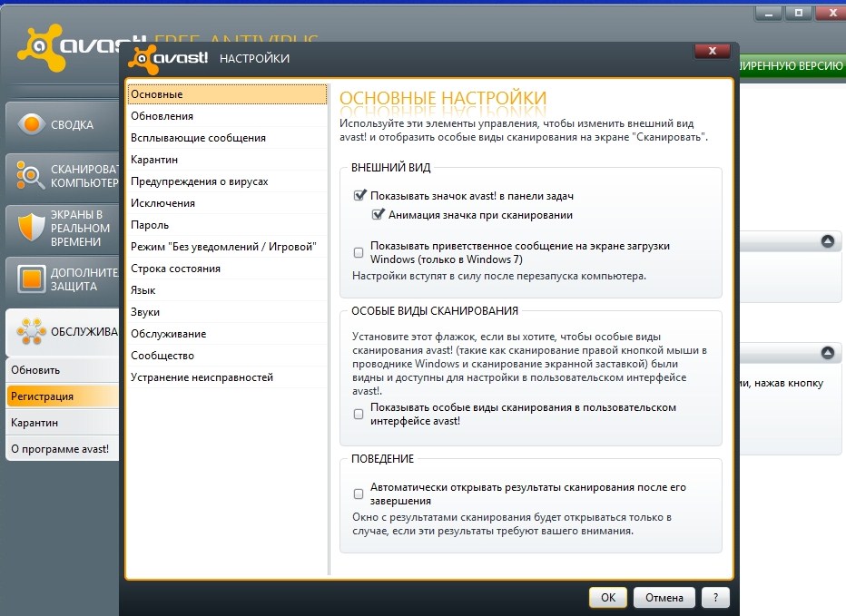The image size is (846, 616).
Task: Enable the Windows boot welcome message checkbox
Action: point(359,252)
